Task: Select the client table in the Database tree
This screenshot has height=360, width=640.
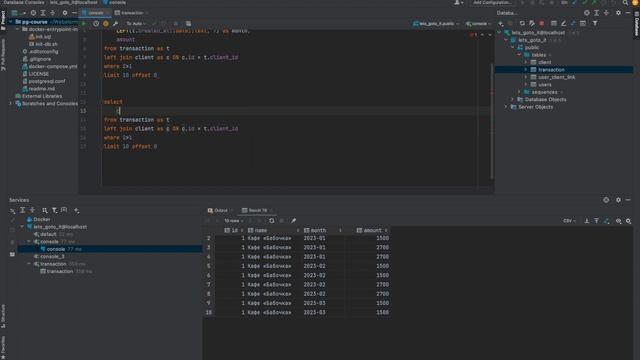Action: pyautogui.click(x=544, y=62)
